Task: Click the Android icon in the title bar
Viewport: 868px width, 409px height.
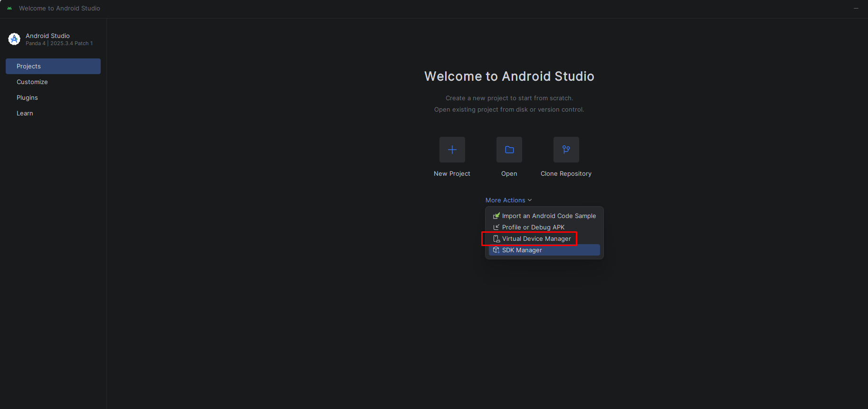Action: click(x=10, y=9)
